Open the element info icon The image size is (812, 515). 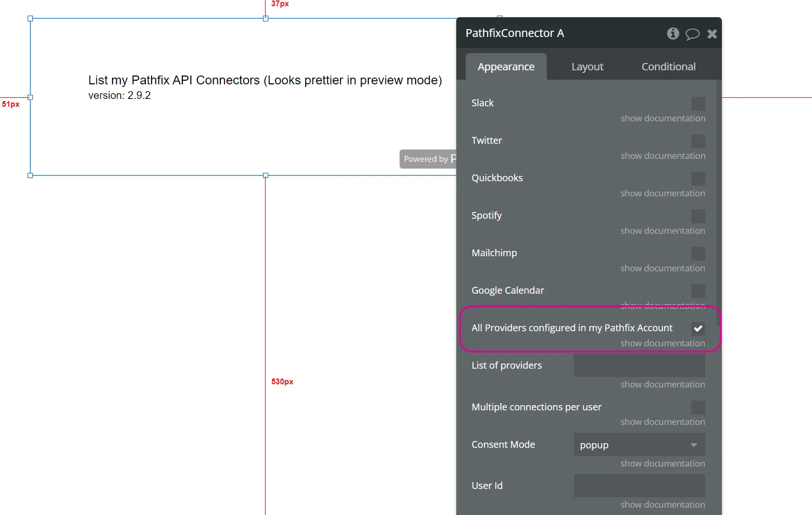673,33
